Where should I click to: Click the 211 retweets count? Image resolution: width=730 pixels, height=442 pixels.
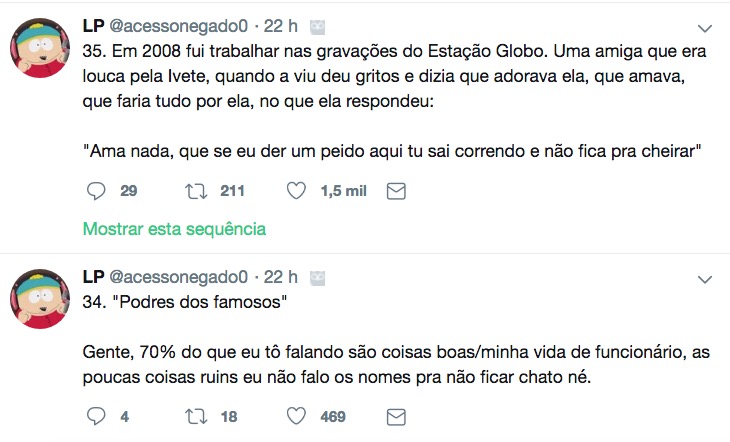pos(232,190)
